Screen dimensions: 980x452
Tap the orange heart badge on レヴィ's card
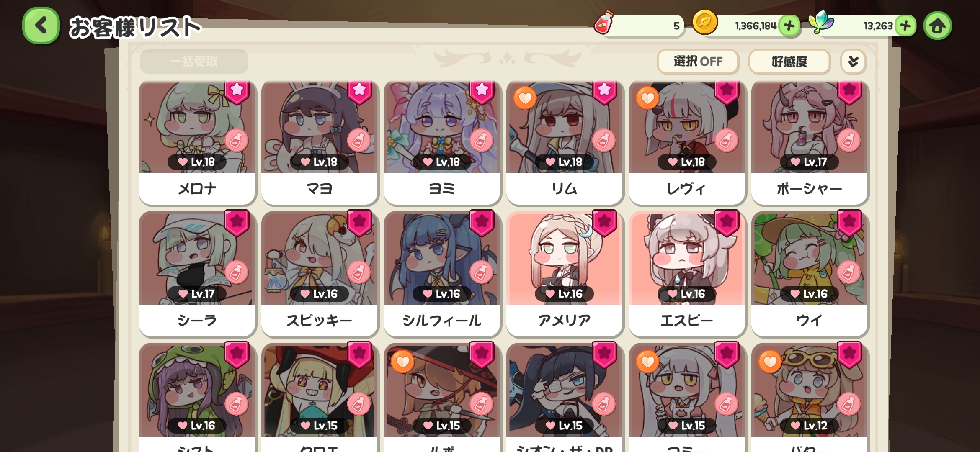pos(647,98)
